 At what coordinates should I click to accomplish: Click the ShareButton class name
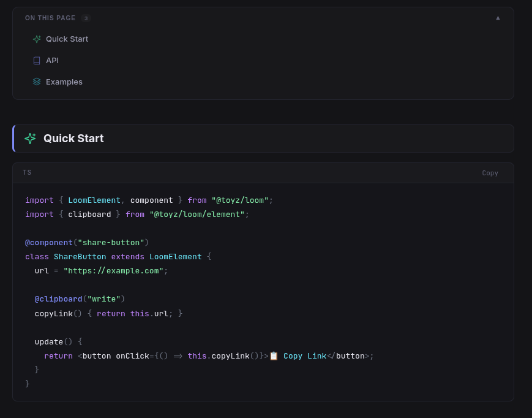pyautogui.click(x=80, y=257)
